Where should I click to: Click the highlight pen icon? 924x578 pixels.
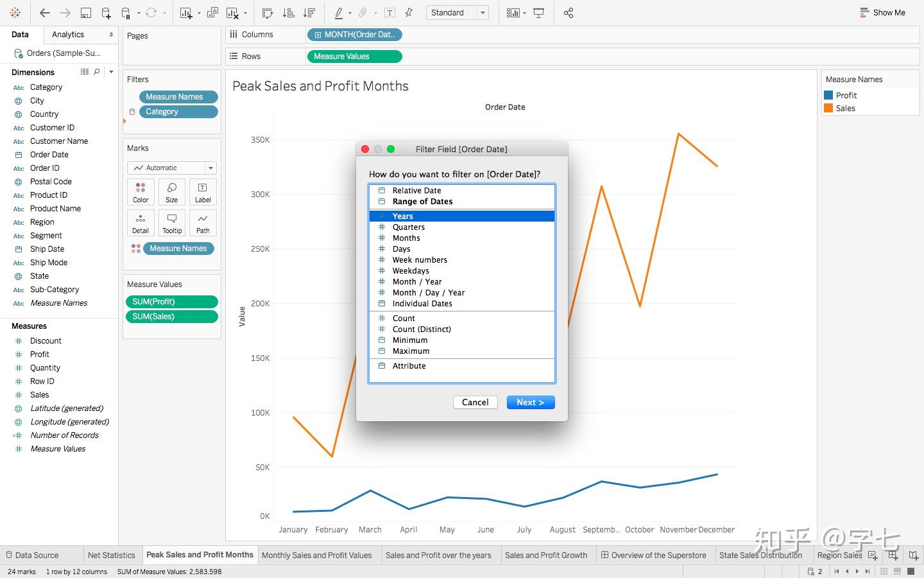pyautogui.click(x=339, y=13)
